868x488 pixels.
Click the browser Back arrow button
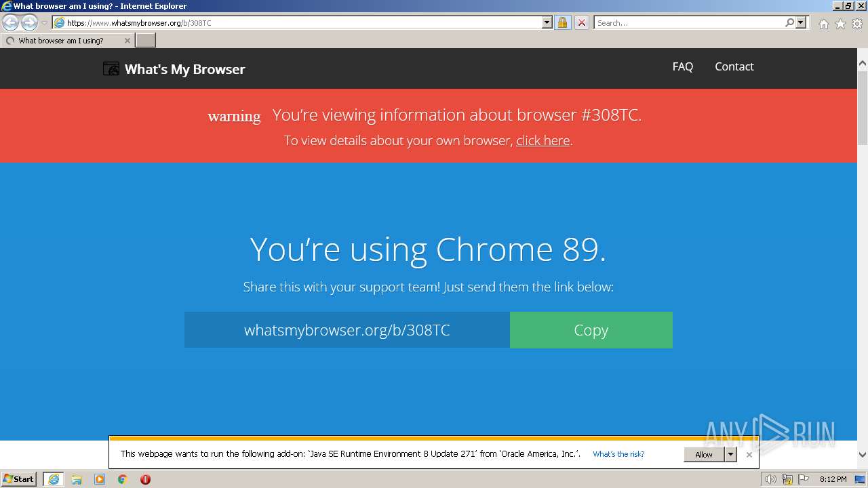click(x=11, y=22)
